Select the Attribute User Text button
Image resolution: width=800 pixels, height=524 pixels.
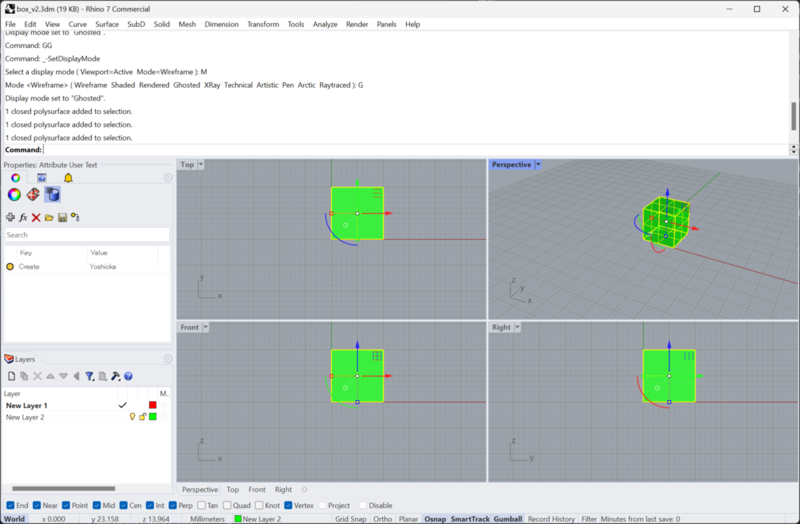click(x=52, y=194)
